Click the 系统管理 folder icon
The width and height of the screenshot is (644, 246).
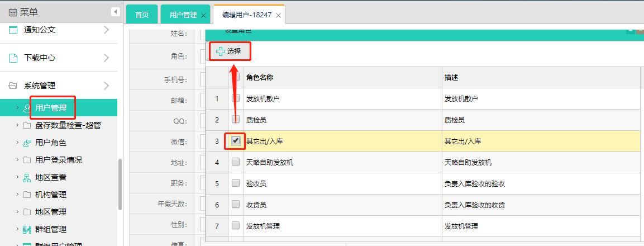[13, 86]
